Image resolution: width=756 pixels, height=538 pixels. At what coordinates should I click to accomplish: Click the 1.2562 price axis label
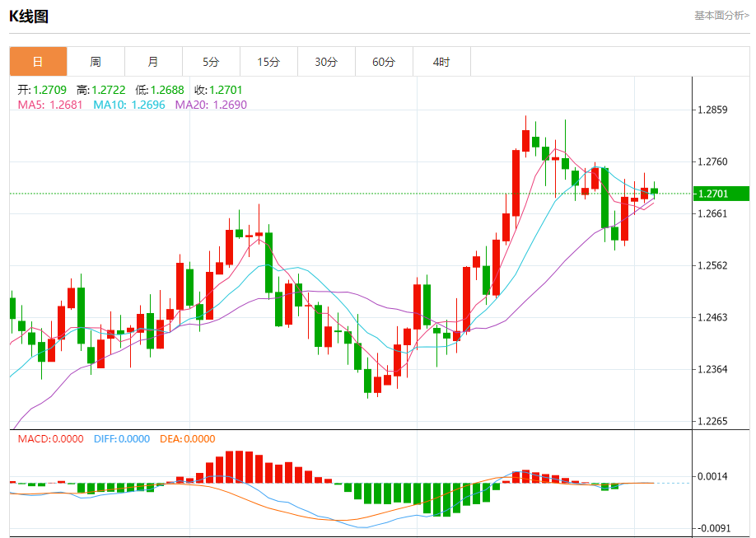click(712, 265)
